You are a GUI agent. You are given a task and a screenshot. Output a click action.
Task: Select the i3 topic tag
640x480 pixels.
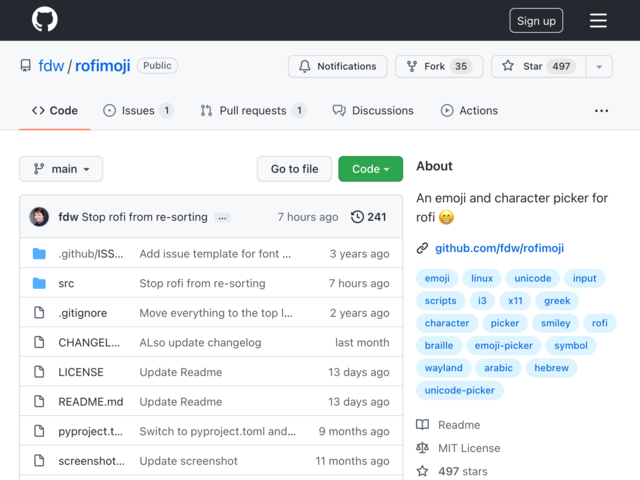point(482,301)
